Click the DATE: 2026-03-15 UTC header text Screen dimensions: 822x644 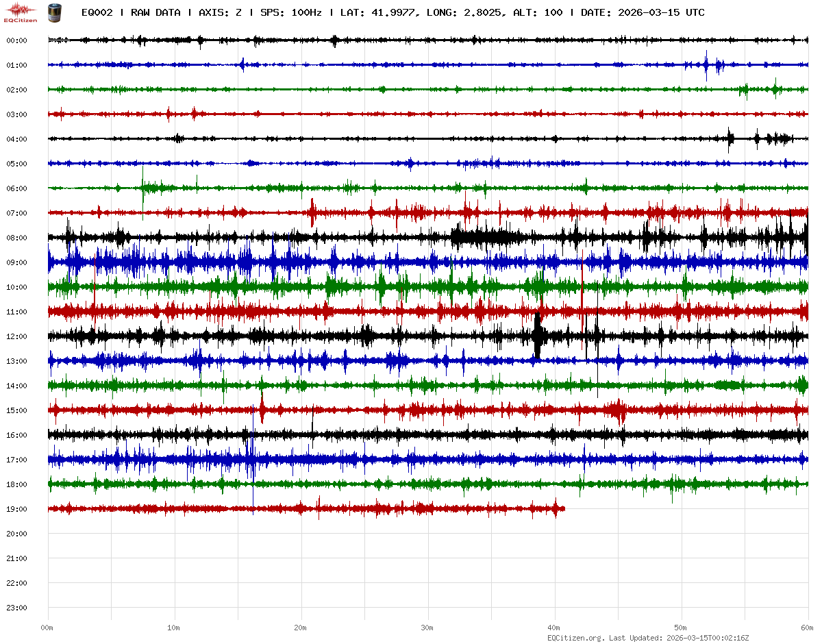643,12
